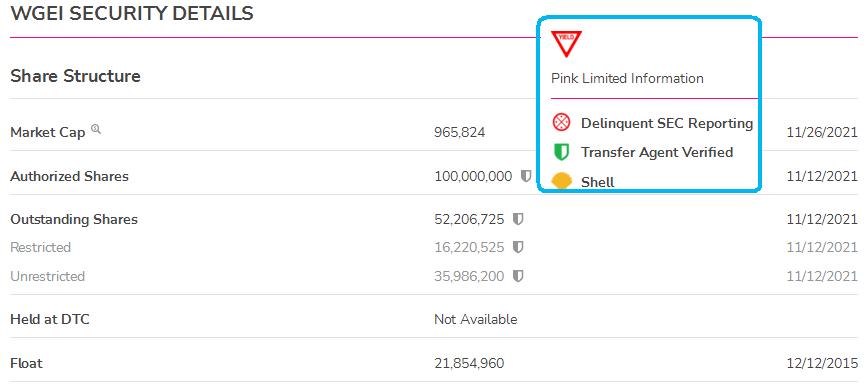
Task: Click the shield icon next to Authorized Shares value
Action: [525, 176]
